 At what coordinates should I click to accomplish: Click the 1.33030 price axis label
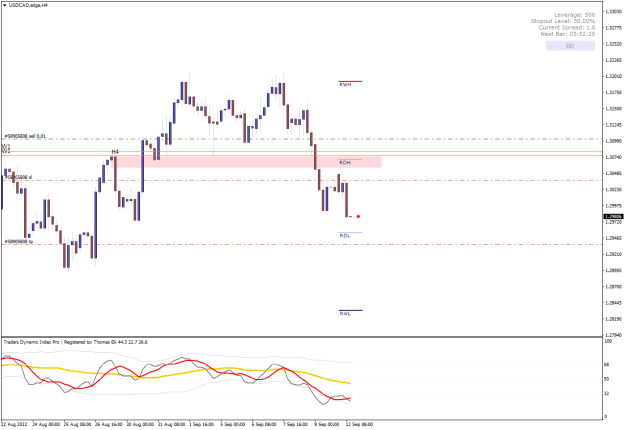[x=613, y=12]
